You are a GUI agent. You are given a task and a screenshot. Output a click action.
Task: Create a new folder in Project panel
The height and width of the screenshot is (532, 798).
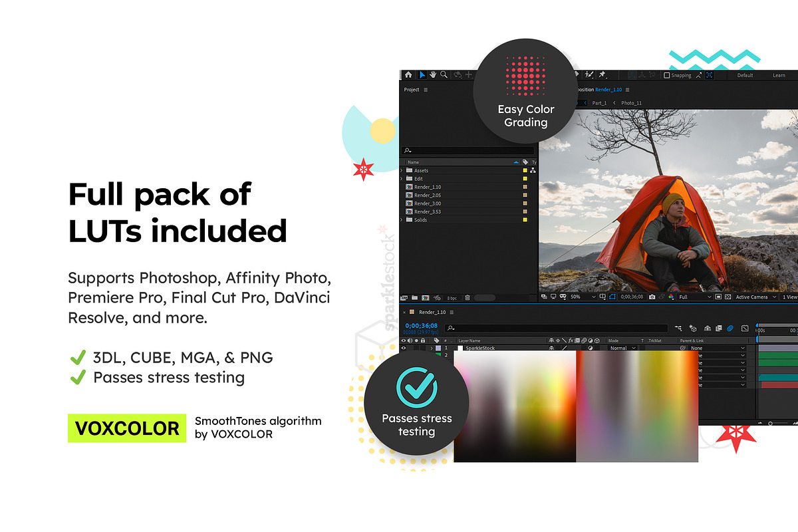[415, 297]
